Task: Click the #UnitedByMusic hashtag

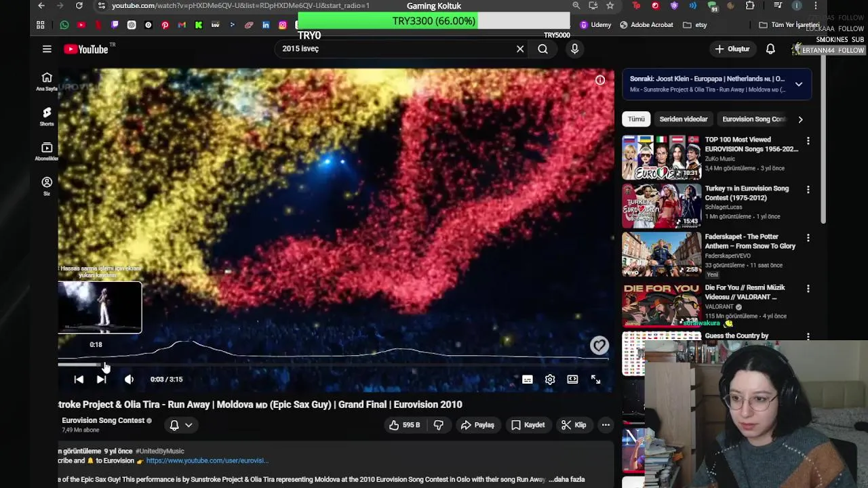Action: (x=159, y=451)
